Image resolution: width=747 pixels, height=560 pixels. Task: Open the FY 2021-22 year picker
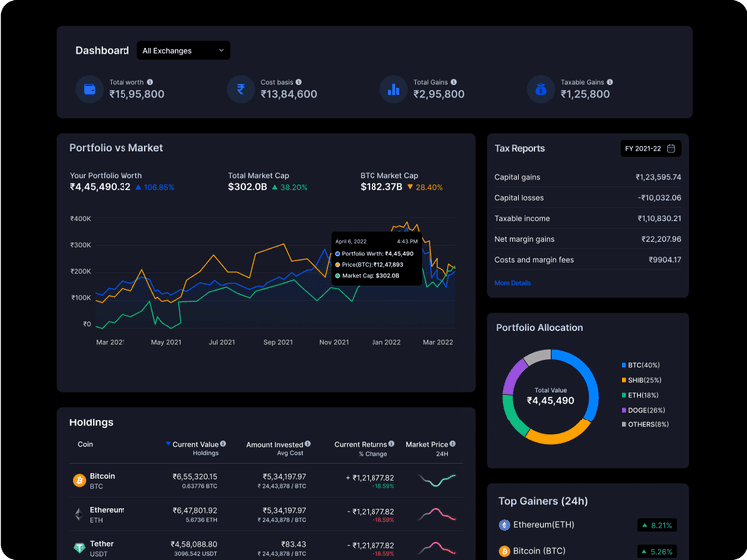click(x=650, y=148)
